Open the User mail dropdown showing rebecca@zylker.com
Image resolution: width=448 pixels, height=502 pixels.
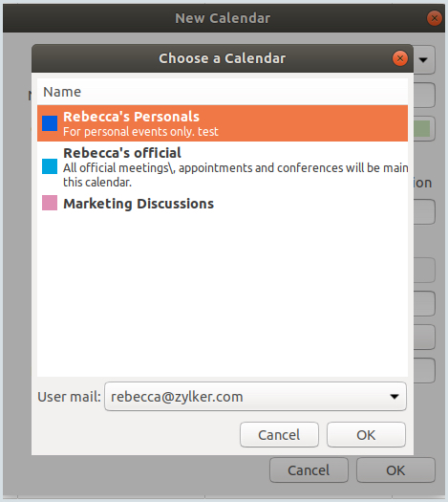click(x=255, y=397)
